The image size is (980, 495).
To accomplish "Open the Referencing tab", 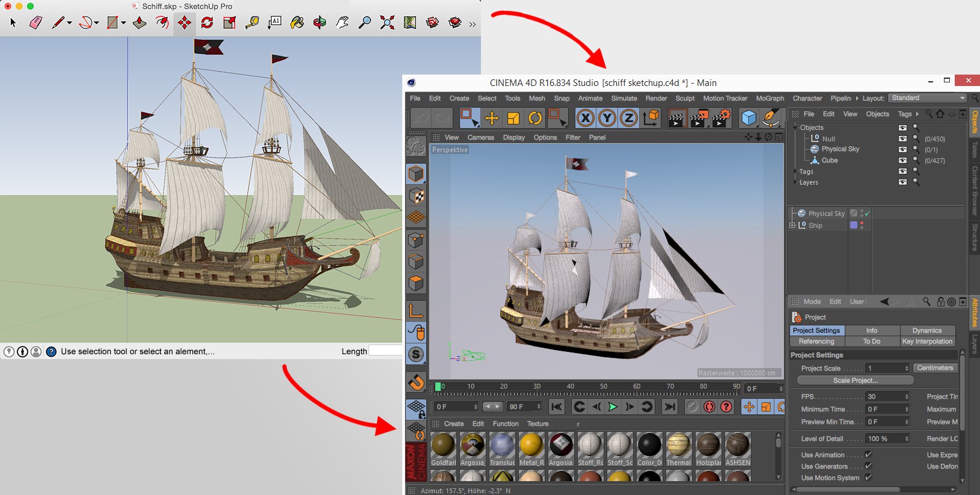I will [x=816, y=342].
